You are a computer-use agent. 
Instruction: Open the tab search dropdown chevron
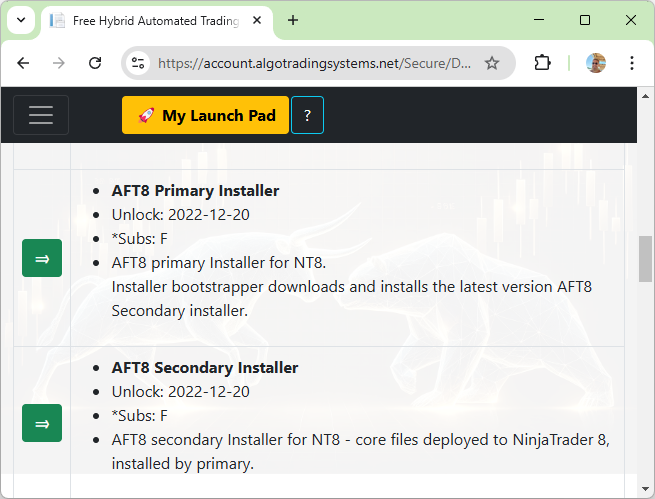[x=21, y=20]
